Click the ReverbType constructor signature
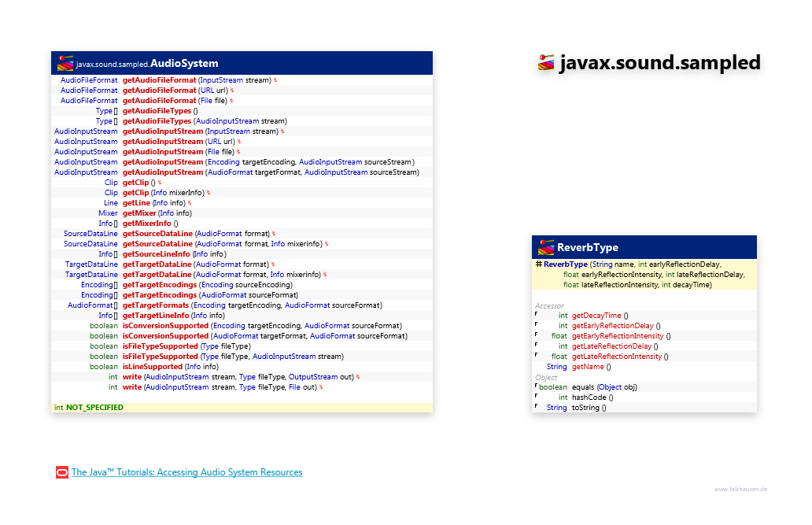 [644, 274]
